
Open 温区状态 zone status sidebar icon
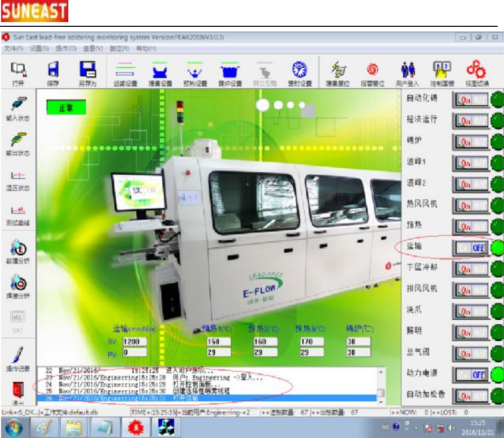18,180
